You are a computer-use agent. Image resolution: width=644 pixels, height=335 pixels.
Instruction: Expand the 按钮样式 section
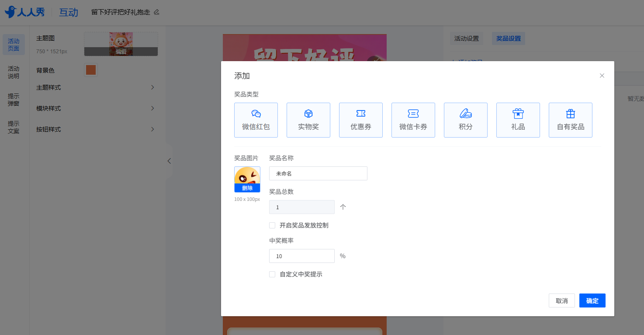pyautogui.click(x=96, y=129)
